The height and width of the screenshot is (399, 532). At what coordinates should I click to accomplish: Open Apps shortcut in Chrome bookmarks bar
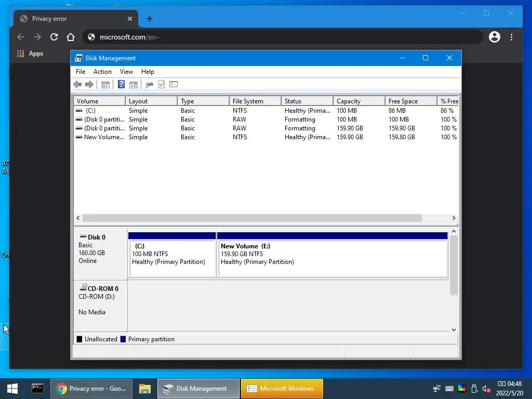(x=30, y=54)
